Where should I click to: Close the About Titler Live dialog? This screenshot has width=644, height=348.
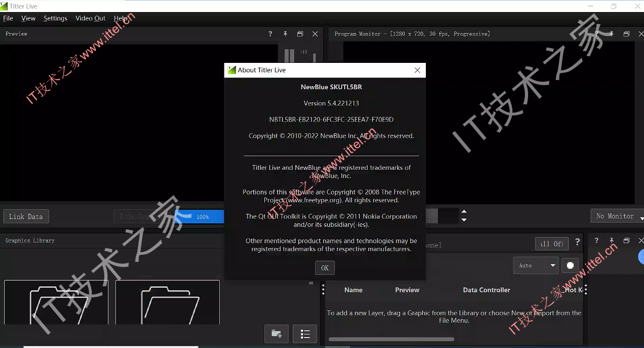pos(417,70)
